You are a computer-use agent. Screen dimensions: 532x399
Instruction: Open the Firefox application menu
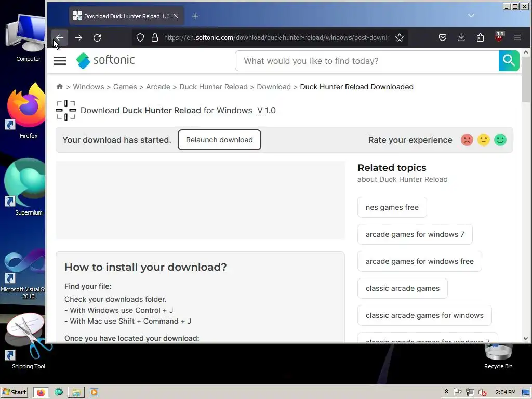517,37
